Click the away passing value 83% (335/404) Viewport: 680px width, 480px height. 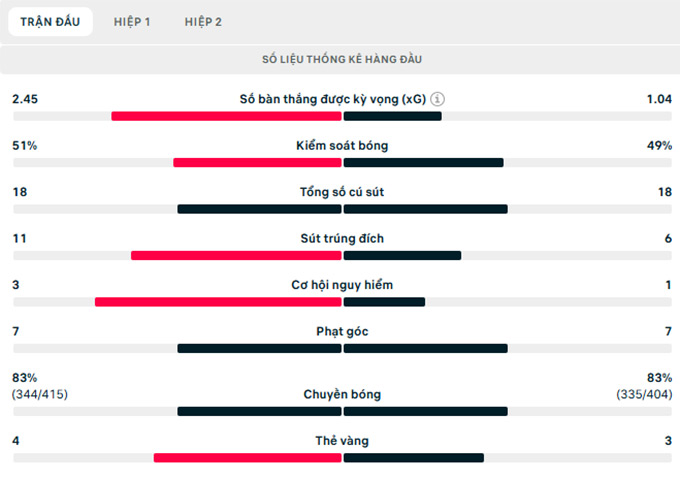pyautogui.click(x=644, y=386)
